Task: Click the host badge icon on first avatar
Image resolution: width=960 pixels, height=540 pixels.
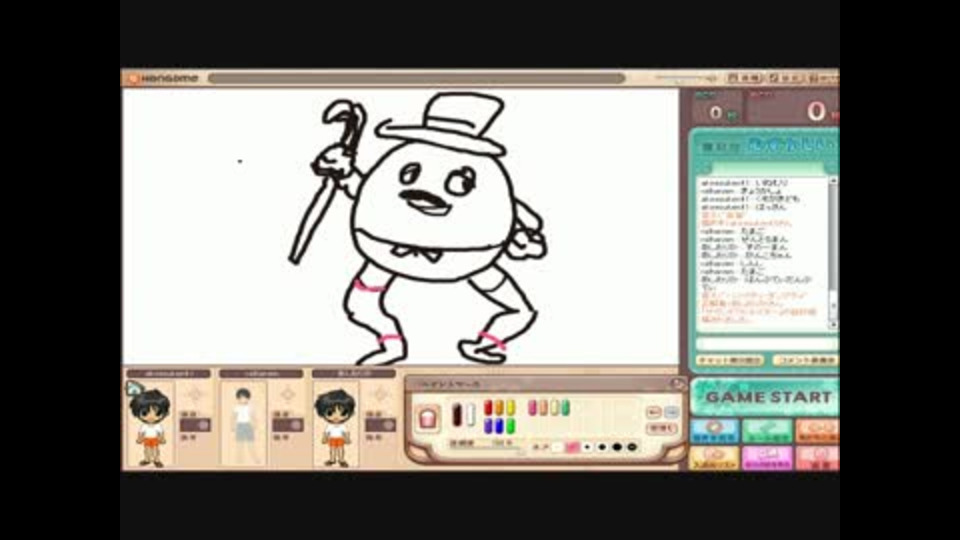Action: [133, 388]
